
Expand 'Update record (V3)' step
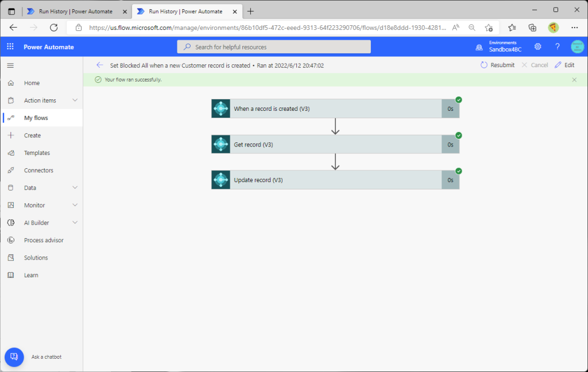pos(335,180)
